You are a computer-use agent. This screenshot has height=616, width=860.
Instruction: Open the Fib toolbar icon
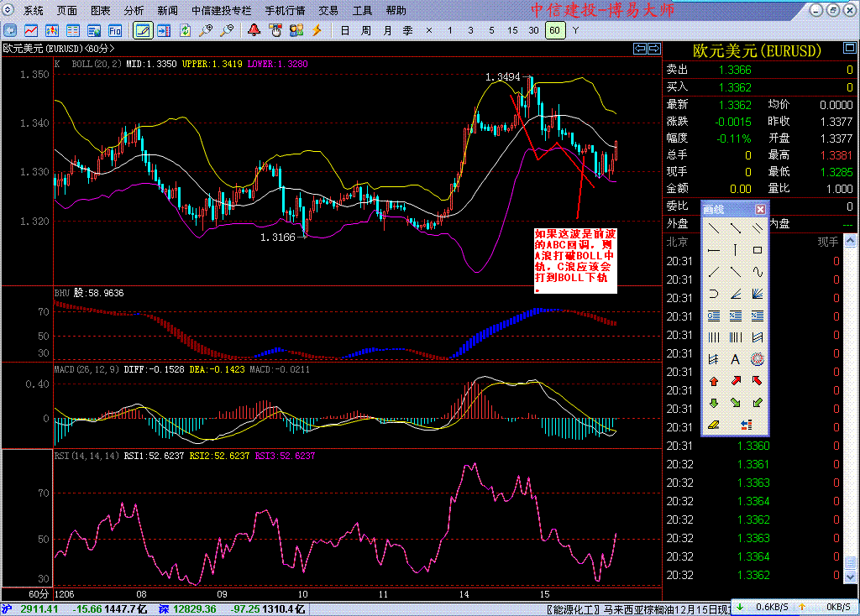coord(114,31)
